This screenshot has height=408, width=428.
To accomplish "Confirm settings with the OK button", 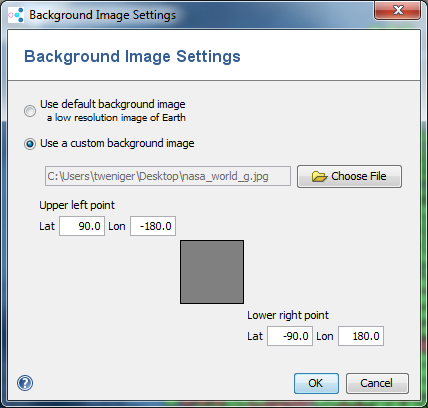I will [x=316, y=383].
